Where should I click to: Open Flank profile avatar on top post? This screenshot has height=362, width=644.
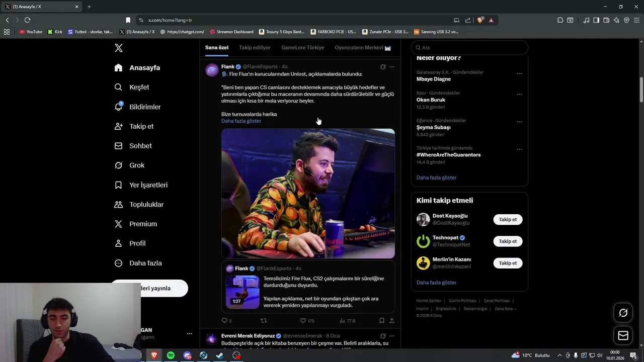pos(212,70)
